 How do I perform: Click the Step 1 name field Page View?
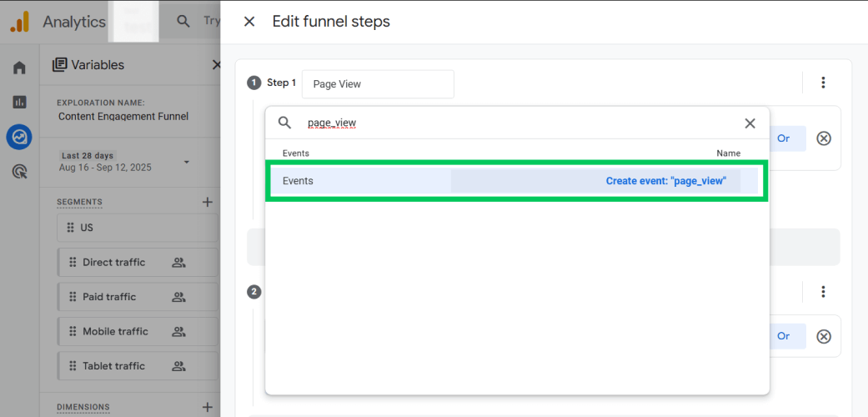click(378, 84)
